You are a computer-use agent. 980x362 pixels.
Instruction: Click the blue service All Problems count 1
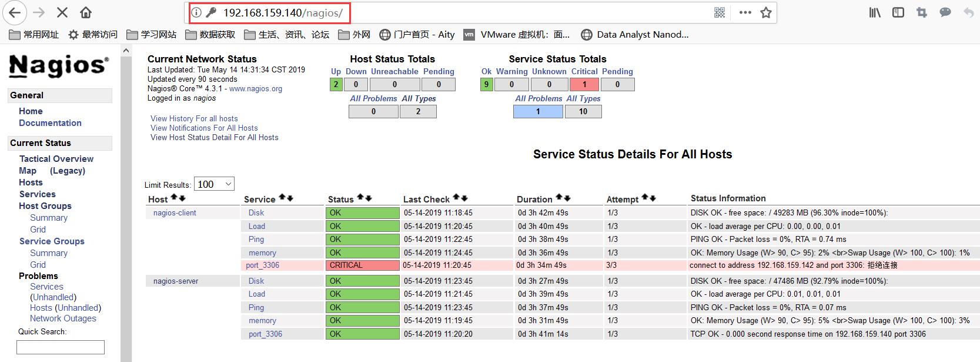pyautogui.click(x=538, y=111)
